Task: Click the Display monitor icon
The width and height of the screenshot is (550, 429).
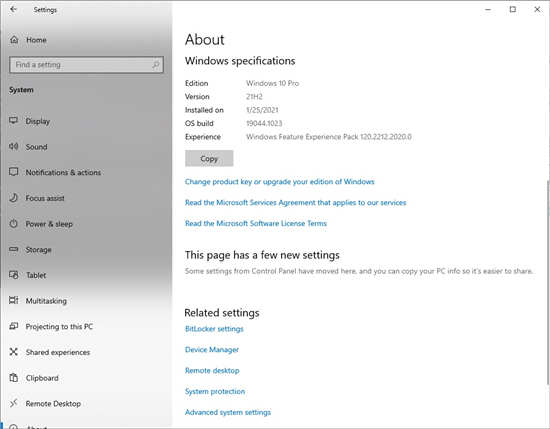Action: [x=13, y=121]
